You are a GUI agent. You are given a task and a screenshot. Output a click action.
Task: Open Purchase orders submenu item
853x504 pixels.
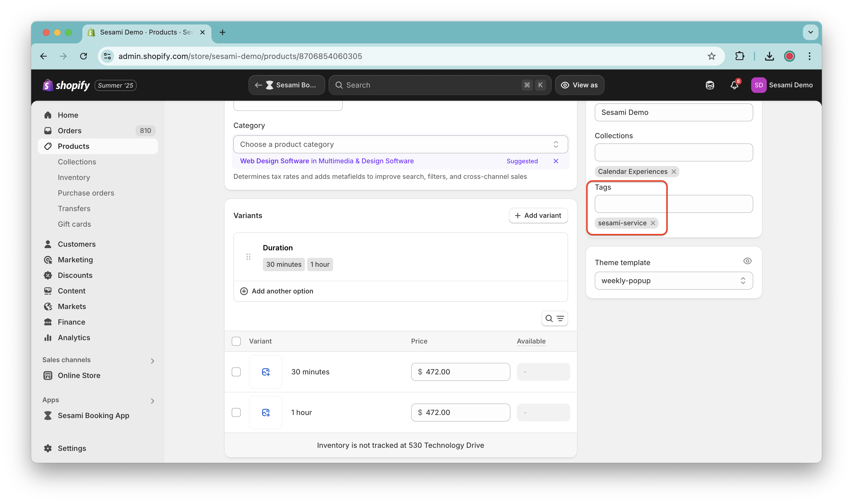[86, 193]
